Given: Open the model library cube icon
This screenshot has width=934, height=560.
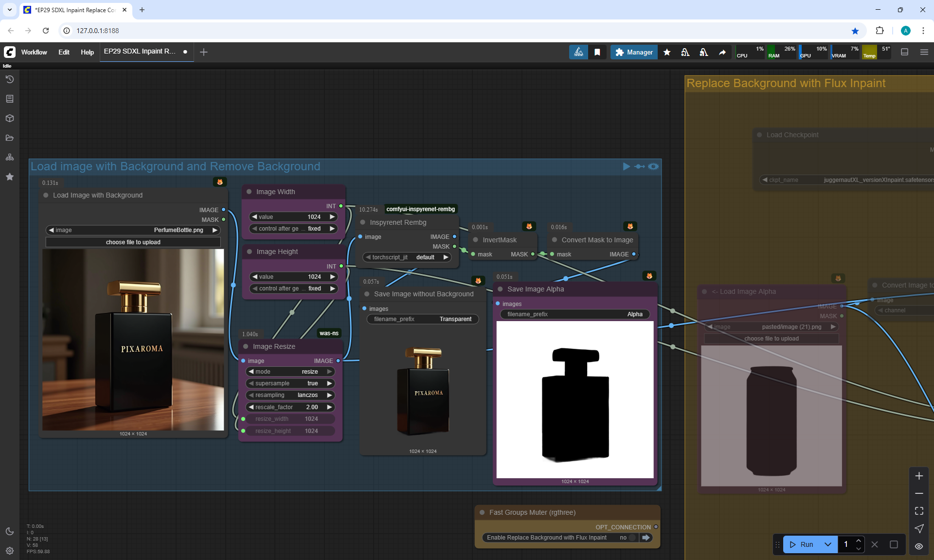Looking at the screenshot, I should tap(9, 118).
